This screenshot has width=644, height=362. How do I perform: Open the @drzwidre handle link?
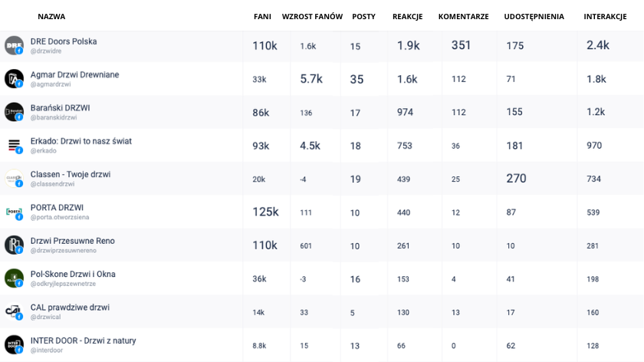pos(46,51)
